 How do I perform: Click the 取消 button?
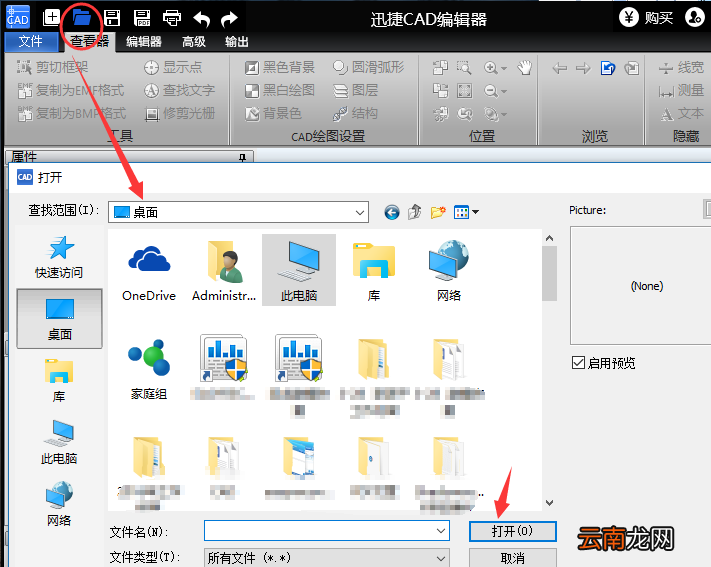(513, 558)
